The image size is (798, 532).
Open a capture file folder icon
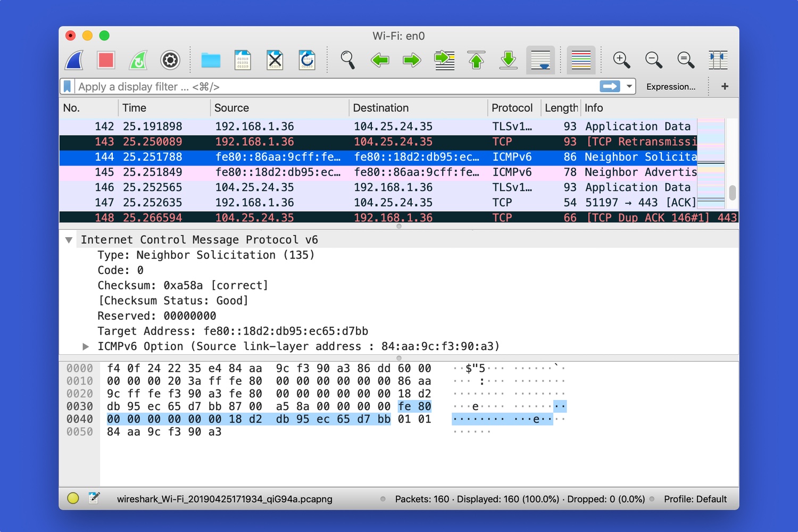[211, 60]
